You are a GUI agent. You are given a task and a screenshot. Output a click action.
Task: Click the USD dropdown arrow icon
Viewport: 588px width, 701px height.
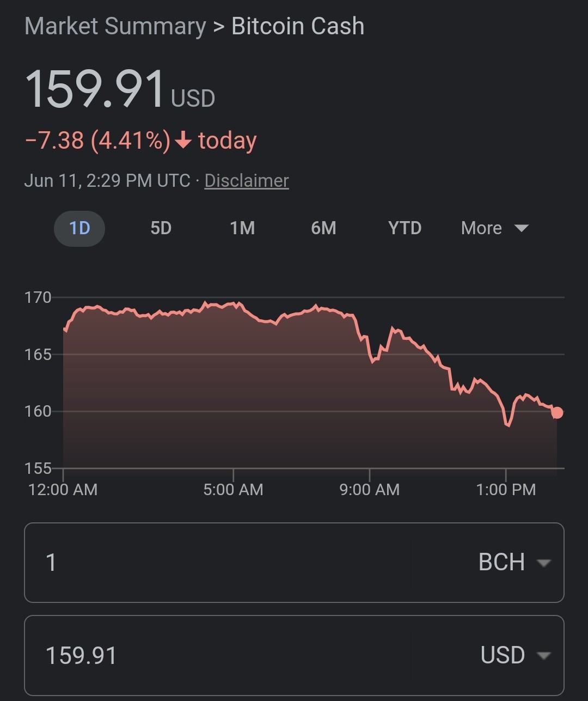tap(544, 656)
